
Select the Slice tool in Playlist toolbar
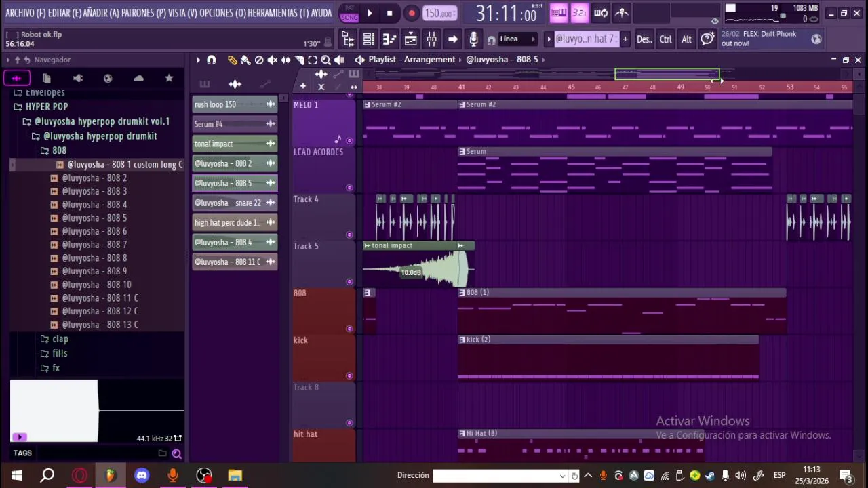(x=299, y=60)
